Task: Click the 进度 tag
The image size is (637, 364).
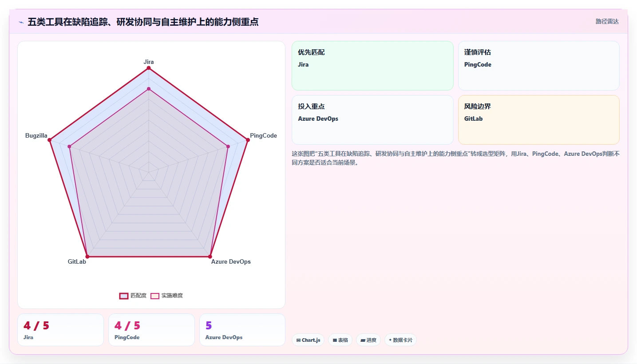Action: point(368,340)
